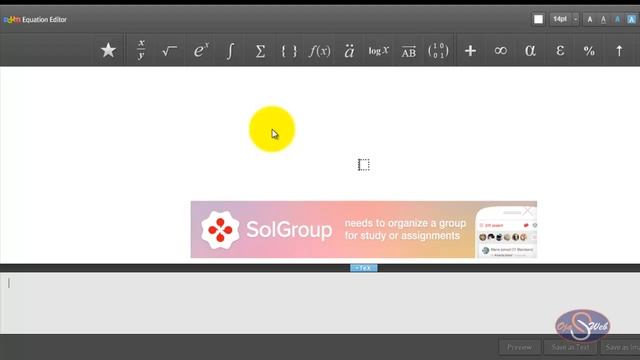
Task: Open the summation sigma palette
Action: click(260, 51)
